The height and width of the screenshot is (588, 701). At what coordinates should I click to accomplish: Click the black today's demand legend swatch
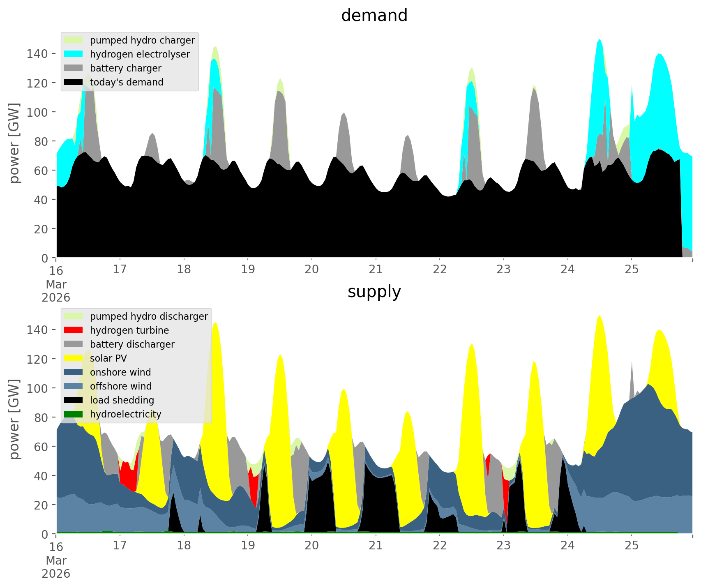74,82
